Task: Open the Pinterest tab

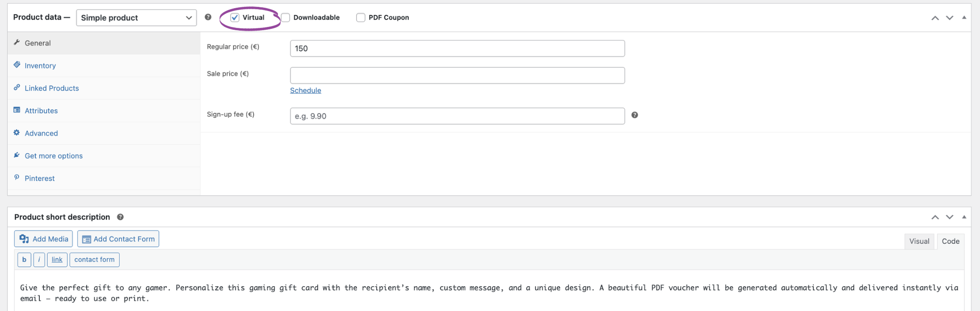Action: 104,178
